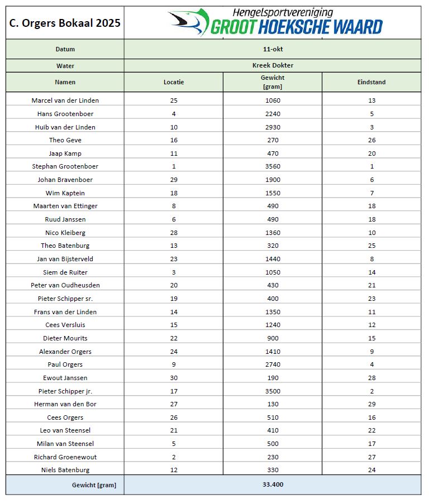Viewport: 429px width, 504px height.
Task: Select the 11-okt date cell
Action: (273, 49)
